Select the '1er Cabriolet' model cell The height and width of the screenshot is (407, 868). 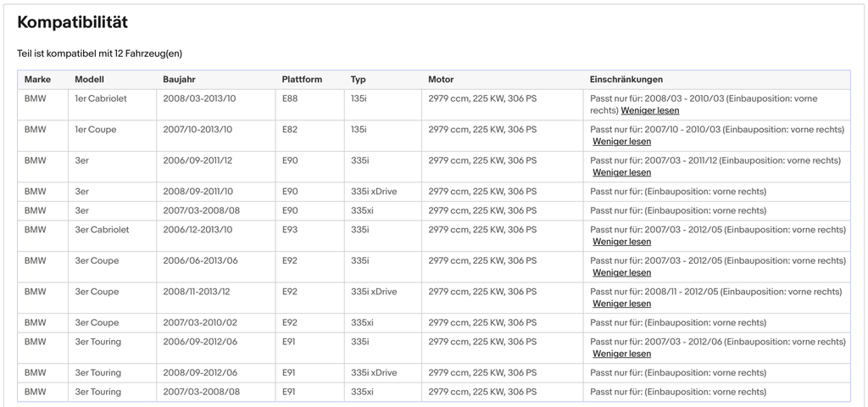(x=101, y=98)
